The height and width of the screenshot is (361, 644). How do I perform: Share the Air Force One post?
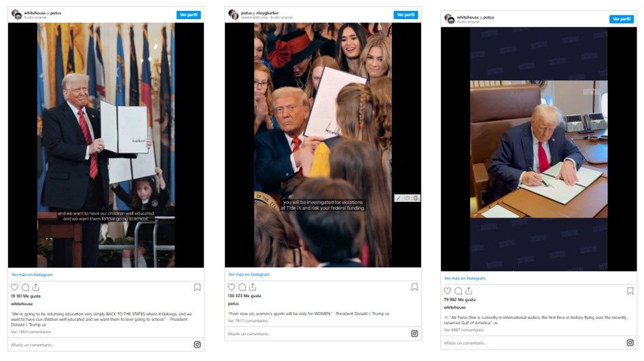(469, 291)
